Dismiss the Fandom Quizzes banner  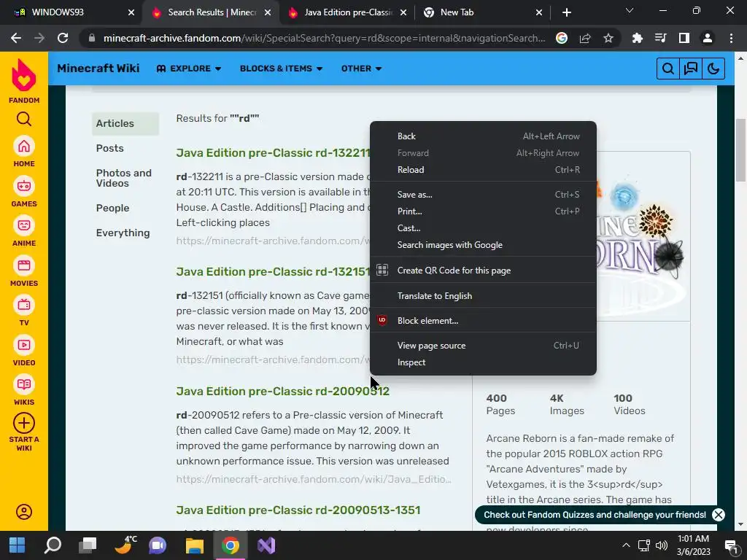(719, 515)
